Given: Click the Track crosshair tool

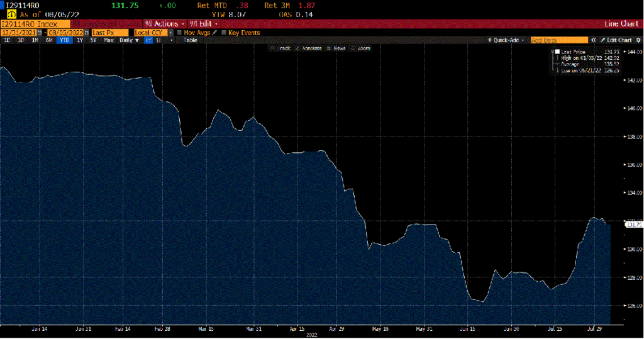Looking at the screenshot, I should [279, 48].
